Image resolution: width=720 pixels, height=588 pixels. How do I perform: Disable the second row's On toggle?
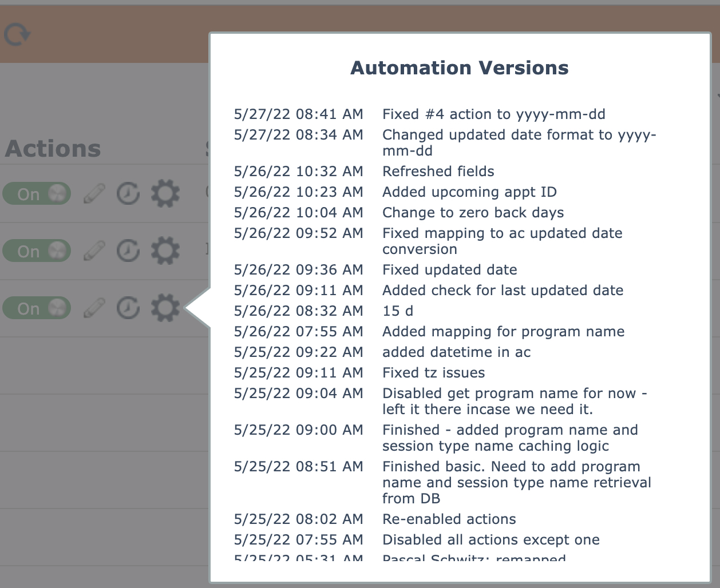pos(37,251)
